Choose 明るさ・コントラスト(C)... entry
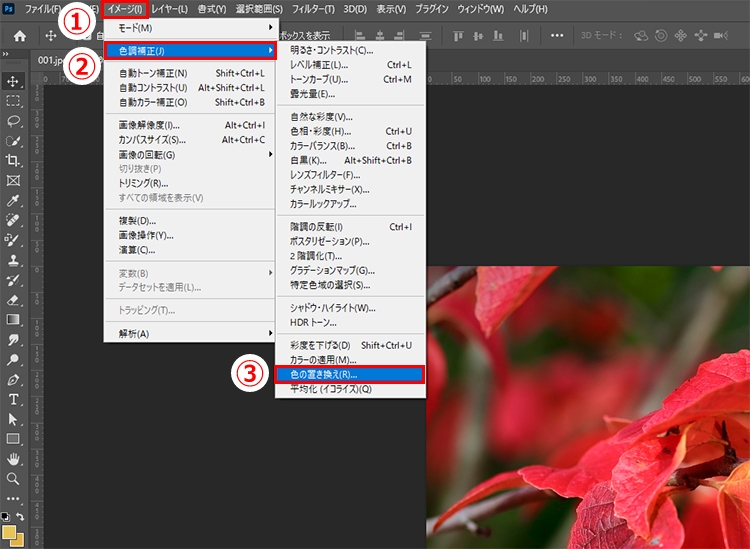The width and height of the screenshot is (750, 549). 351,50
